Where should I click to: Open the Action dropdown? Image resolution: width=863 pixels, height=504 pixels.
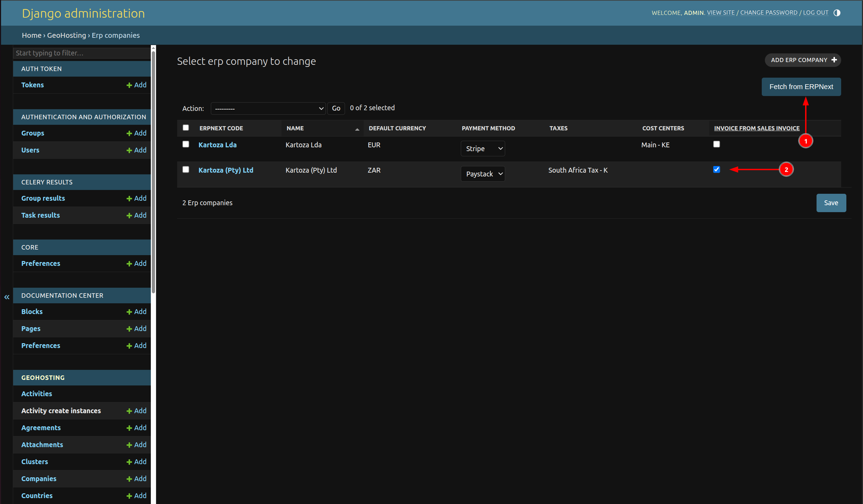click(268, 108)
